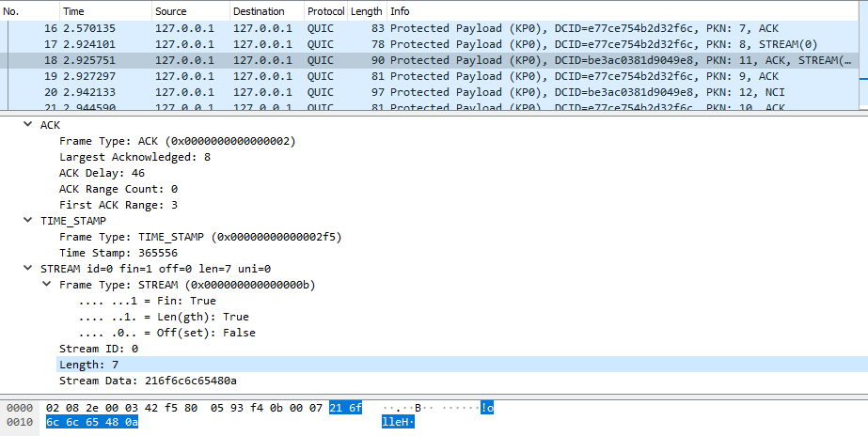Select packet 17 with STREAM(0) info
Viewport: 868px width, 436px height.
(x=429, y=44)
